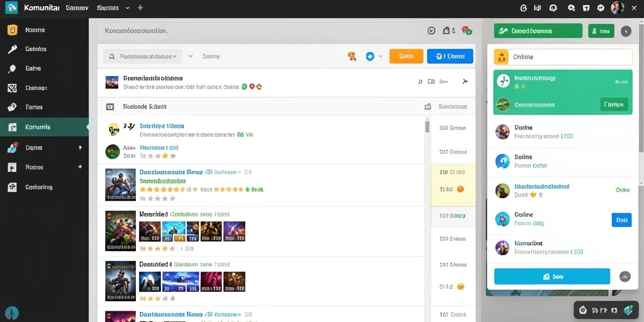The image size is (644, 322).
Task: Click the blue button next to orange button
Action: (450, 56)
